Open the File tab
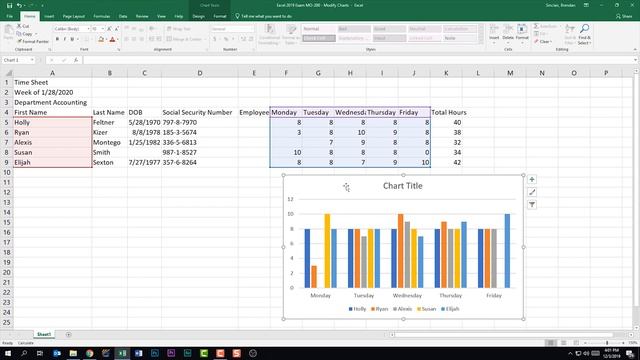The image size is (640, 360). coord(9,16)
